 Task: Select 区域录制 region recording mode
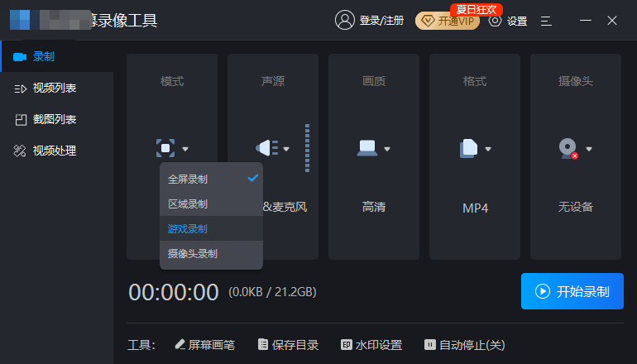[x=211, y=204]
